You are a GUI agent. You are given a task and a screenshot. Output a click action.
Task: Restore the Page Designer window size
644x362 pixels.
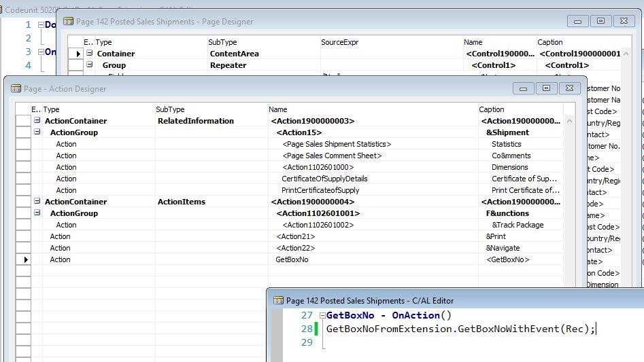pos(600,21)
